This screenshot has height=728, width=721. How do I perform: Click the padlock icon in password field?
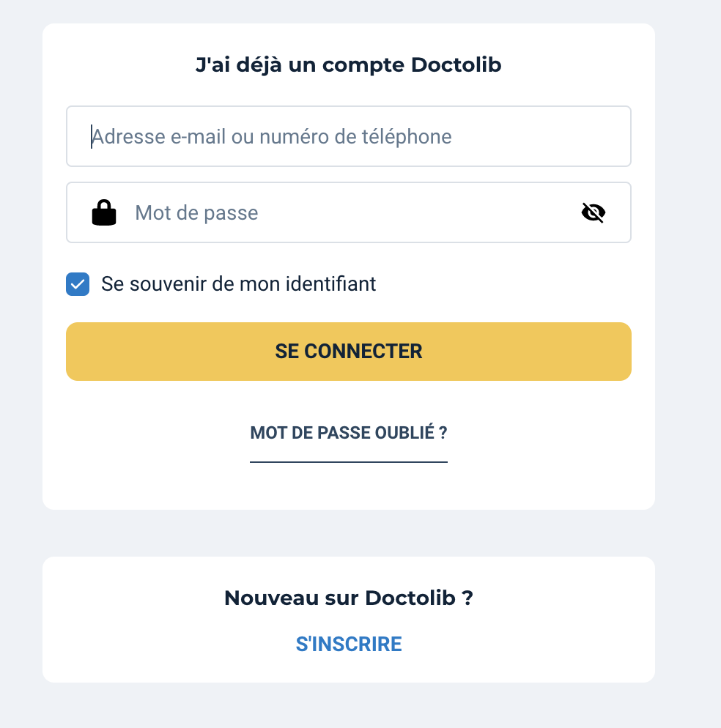(104, 212)
